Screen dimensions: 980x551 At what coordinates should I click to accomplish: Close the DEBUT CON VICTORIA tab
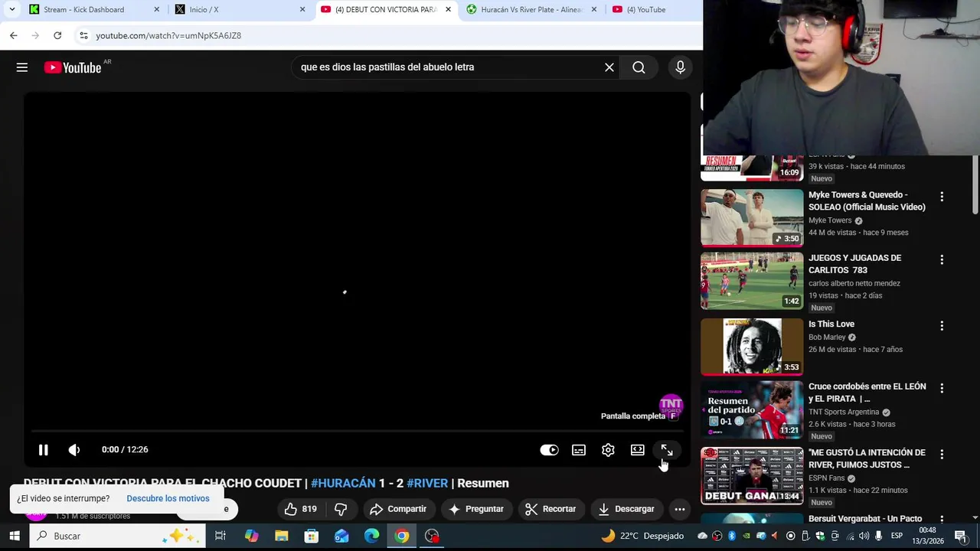448,10
